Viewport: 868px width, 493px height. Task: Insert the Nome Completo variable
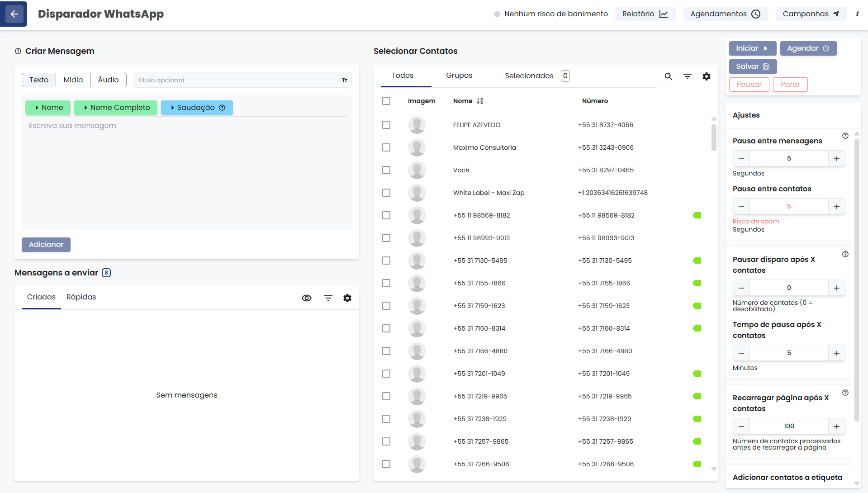click(116, 108)
